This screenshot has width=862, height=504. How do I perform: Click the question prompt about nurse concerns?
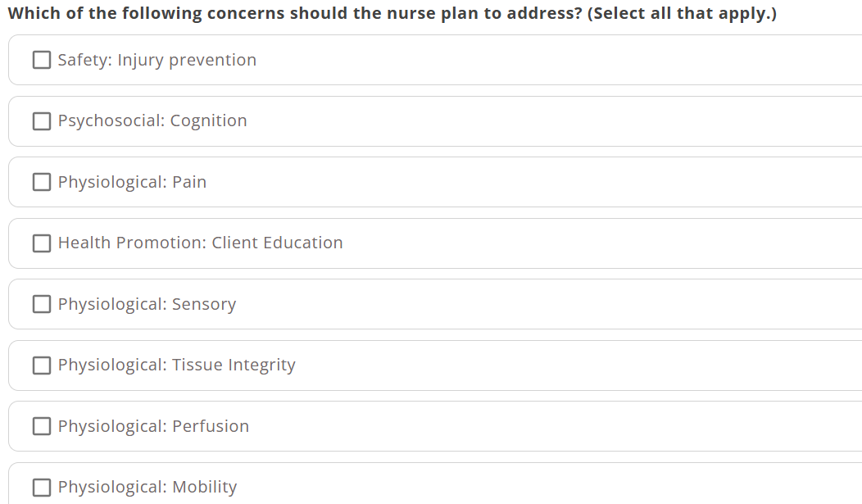(x=392, y=14)
